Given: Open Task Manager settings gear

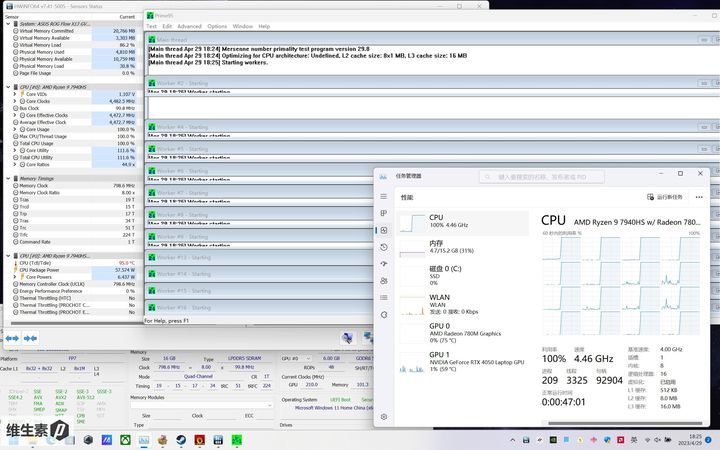Looking at the screenshot, I should pyautogui.click(x=383, y=416).
